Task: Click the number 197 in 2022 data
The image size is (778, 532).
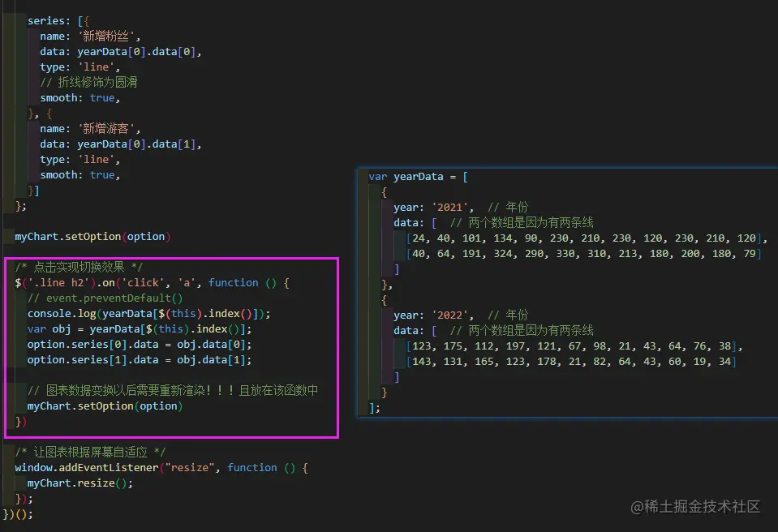Action: click(515, 346)
